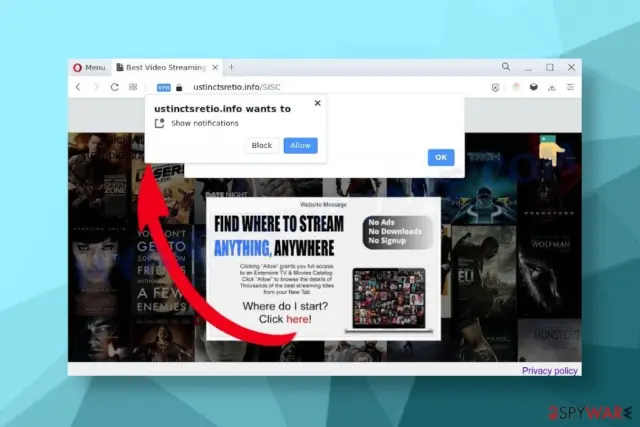The image size is (640, 427).
Task: Click the tab search magnifier icon
Action: coord(506,67)
